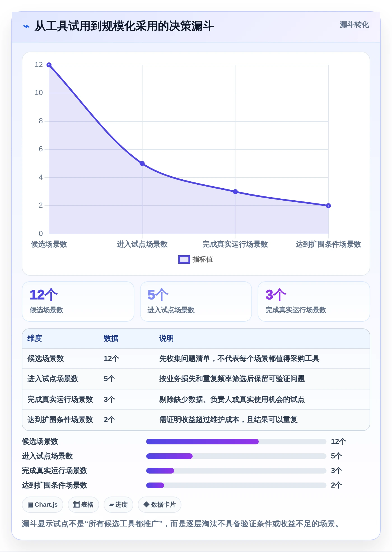Image resolution: width=392 pixels, height=552 pixels.
Task: Select the 候选场景数 cell in the table
Action: click(46, 359)
